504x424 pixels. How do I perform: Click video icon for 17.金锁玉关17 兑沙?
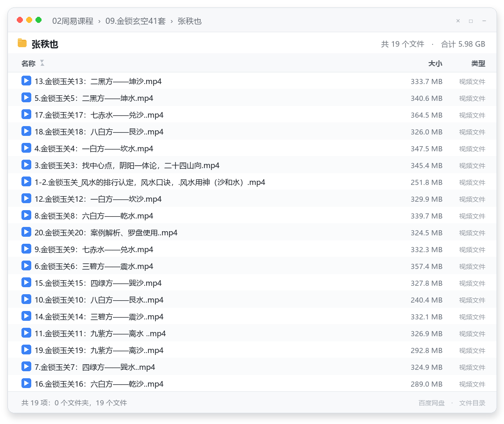coord(26,114)
